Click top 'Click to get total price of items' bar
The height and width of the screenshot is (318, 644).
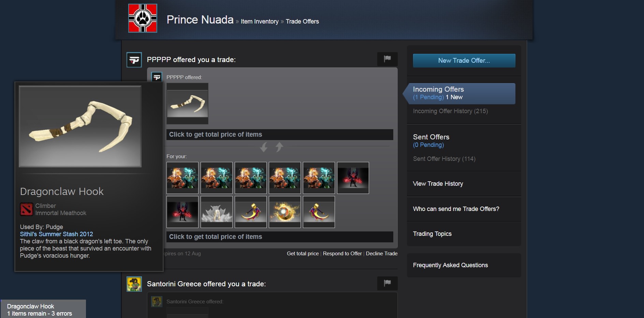tap(280, 135)
